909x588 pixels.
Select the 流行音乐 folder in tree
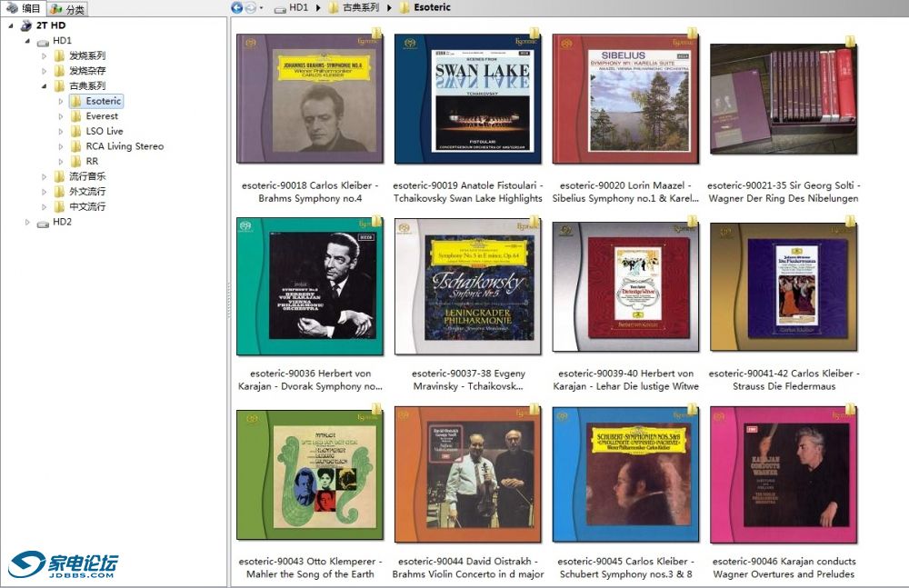coord(87,176)
